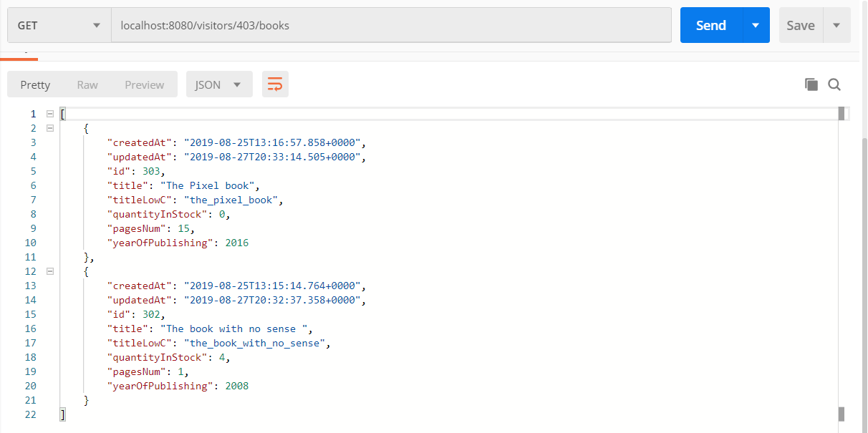868x433 pixels.
Task: Click the Send button
Action: pyautogui.click(x=711, y=25)
